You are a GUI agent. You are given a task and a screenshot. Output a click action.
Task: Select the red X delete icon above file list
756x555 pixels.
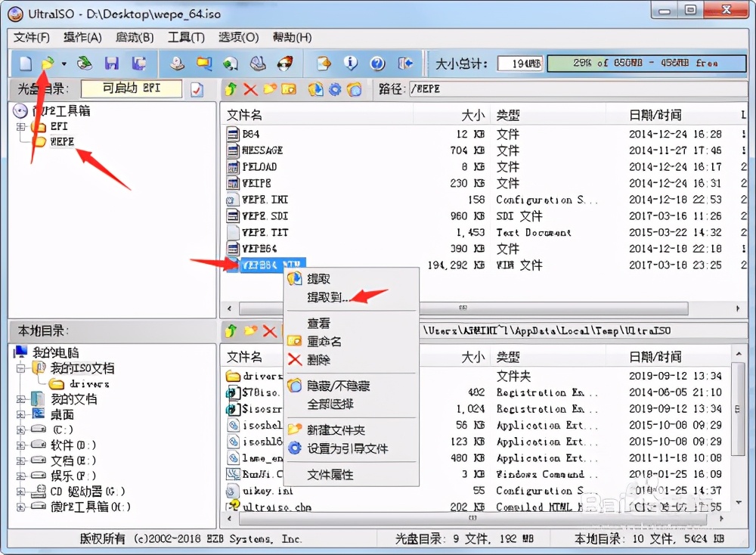[x=249, y=89]
